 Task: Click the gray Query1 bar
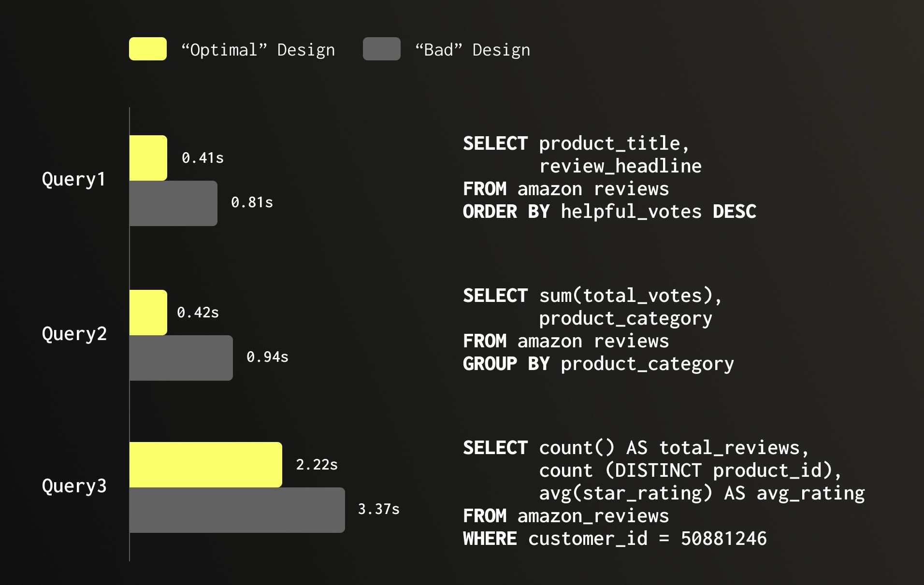point(173,203)
